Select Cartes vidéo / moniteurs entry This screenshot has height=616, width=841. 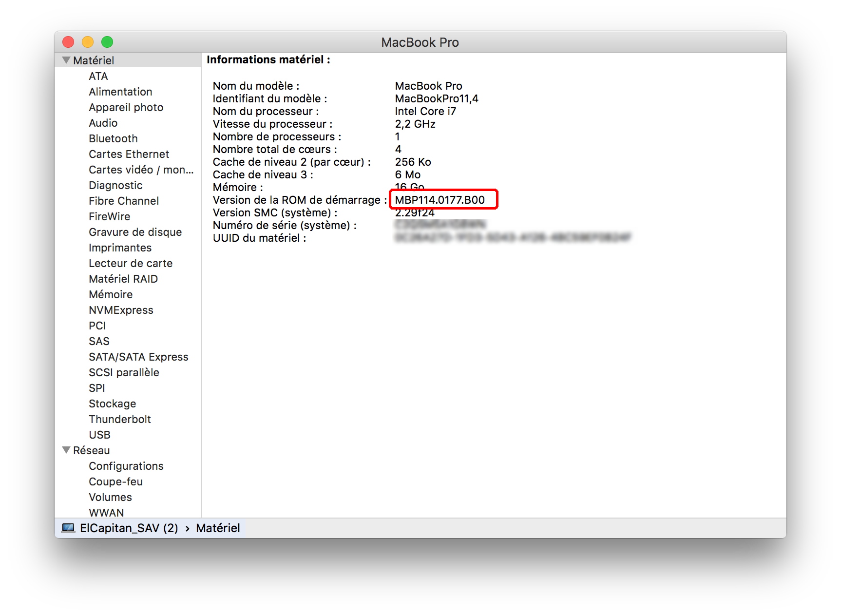click(141, 170)
